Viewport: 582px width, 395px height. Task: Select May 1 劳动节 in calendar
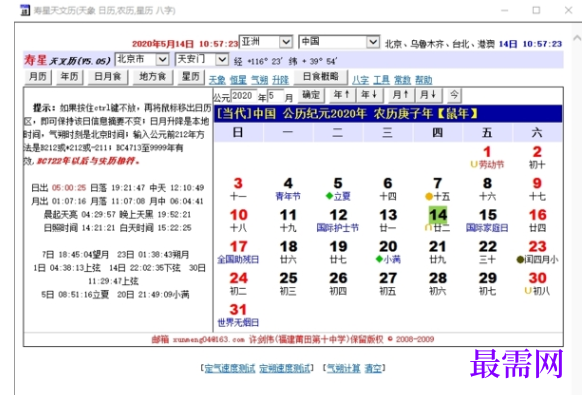[x=487, y=157]
